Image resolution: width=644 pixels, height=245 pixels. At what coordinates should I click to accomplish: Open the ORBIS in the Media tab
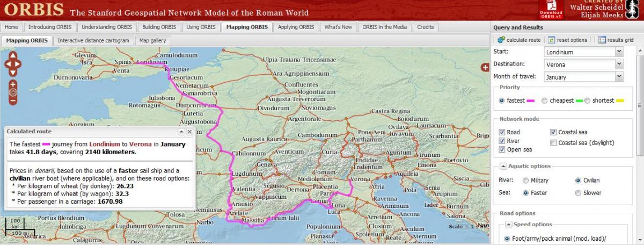(x=384, y=27)
